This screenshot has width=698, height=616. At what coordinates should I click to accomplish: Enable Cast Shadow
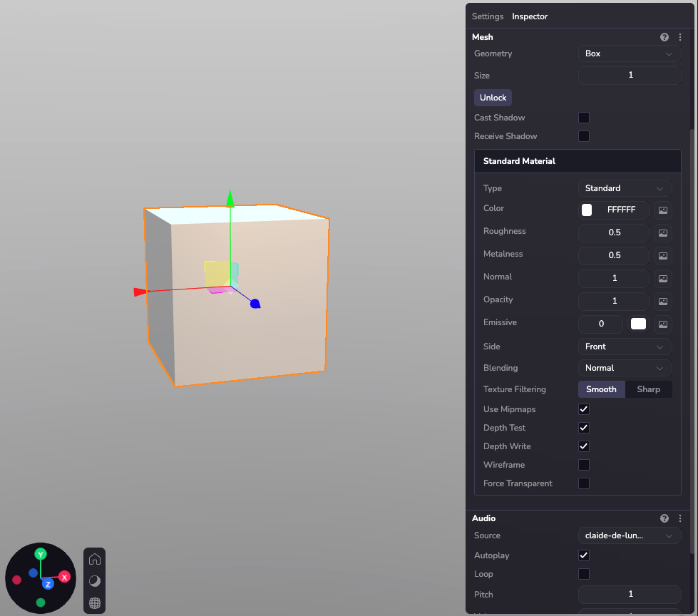pyautogui.click(x=584, y=118)
